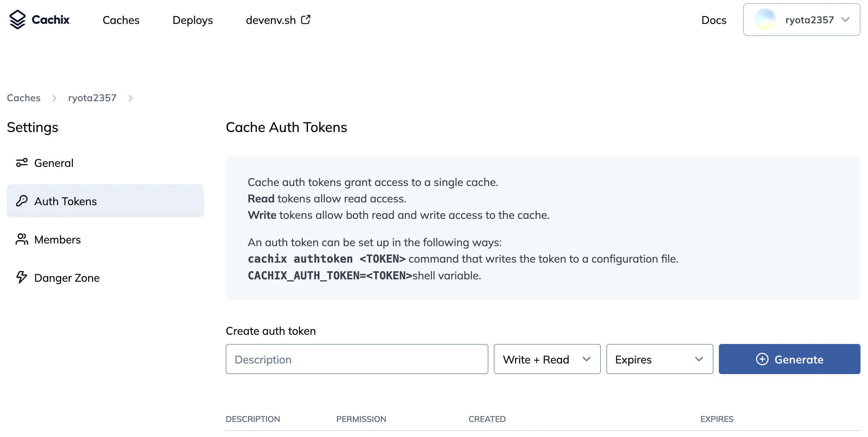Screen dimensions: 868x437
Task: Open the Expires dropdown
Action: tap(659, 359)
